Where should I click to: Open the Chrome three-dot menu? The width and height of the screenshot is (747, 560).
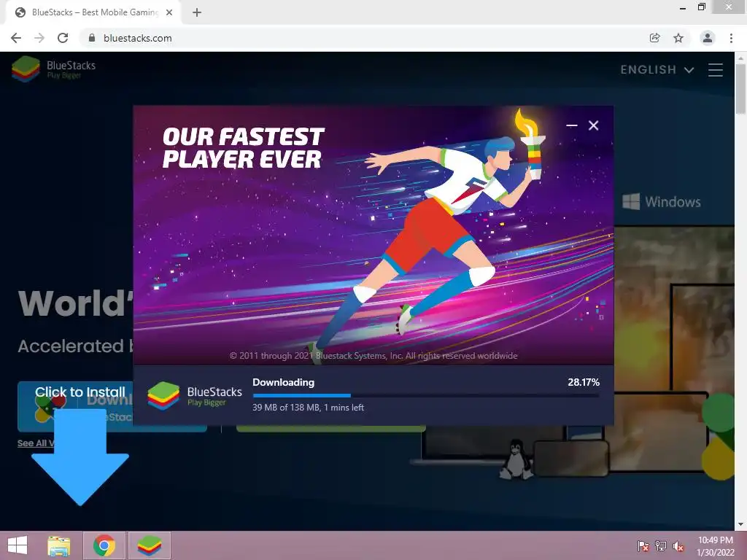tap(731, 38)
